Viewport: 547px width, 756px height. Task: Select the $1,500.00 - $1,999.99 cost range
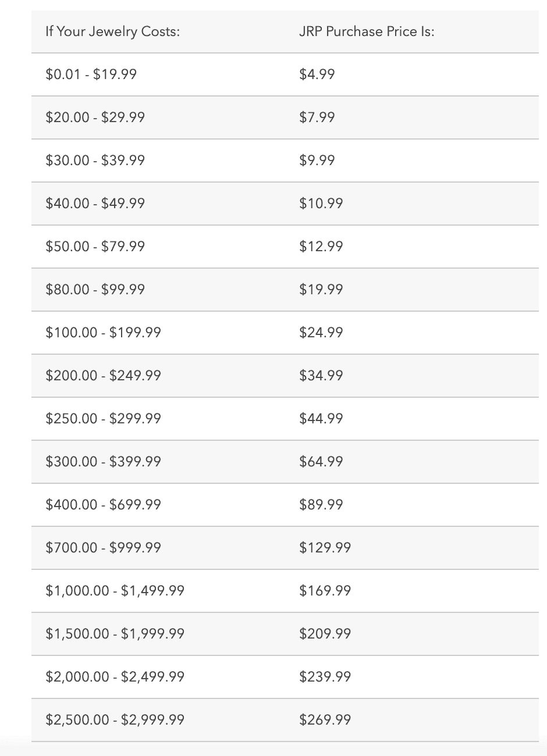[115, 634]
